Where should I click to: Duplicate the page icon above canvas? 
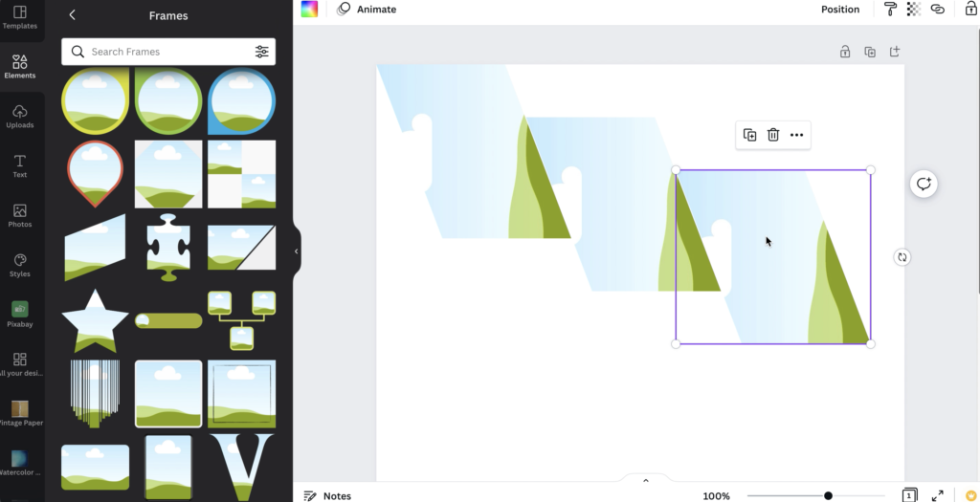pos(869,52)
